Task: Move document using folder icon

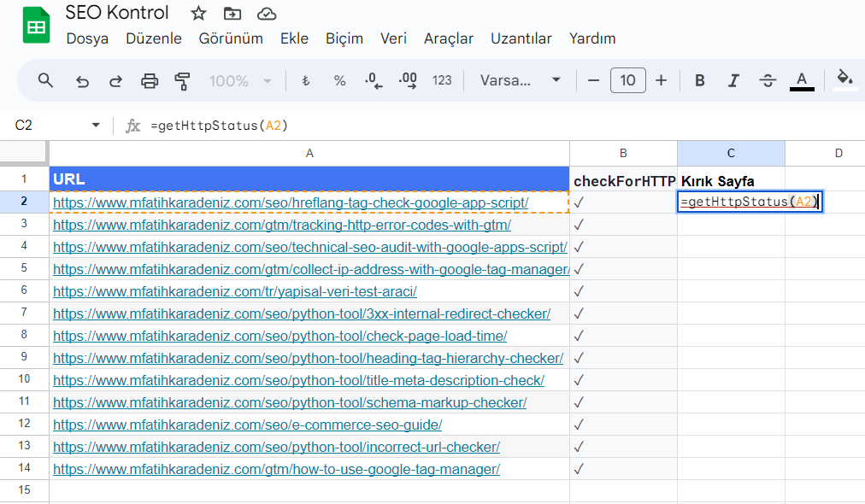Action: pos(232,14)
